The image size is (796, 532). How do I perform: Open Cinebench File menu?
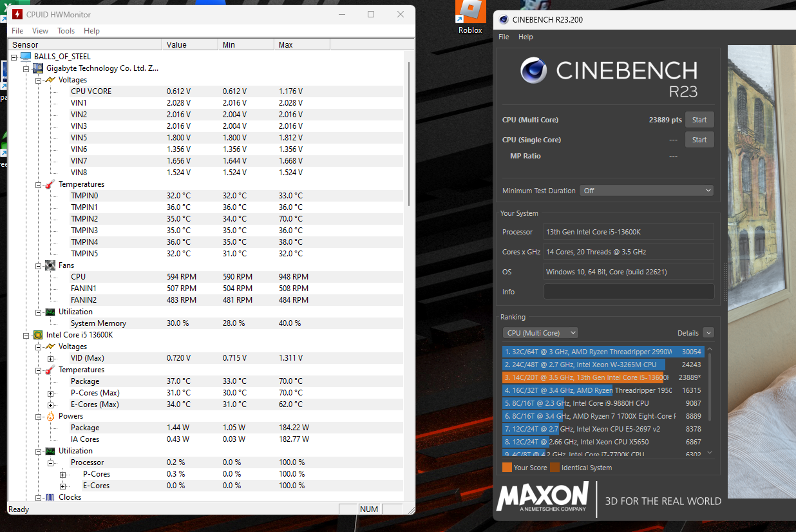coord(504,37)
